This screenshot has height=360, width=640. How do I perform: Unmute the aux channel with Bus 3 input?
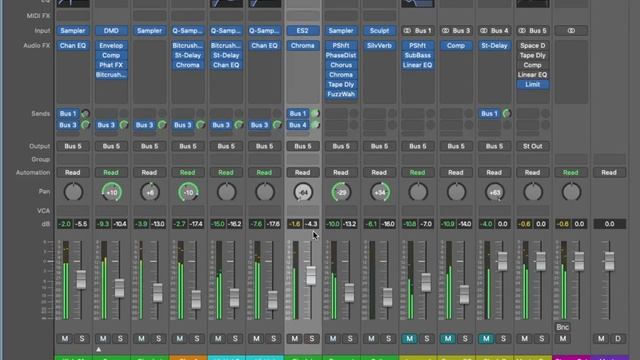point(448,338)
